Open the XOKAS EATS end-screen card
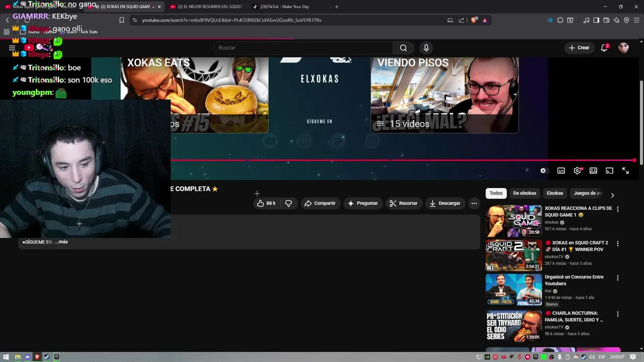The width and height of the screenshot is (644, 362). 195,95
